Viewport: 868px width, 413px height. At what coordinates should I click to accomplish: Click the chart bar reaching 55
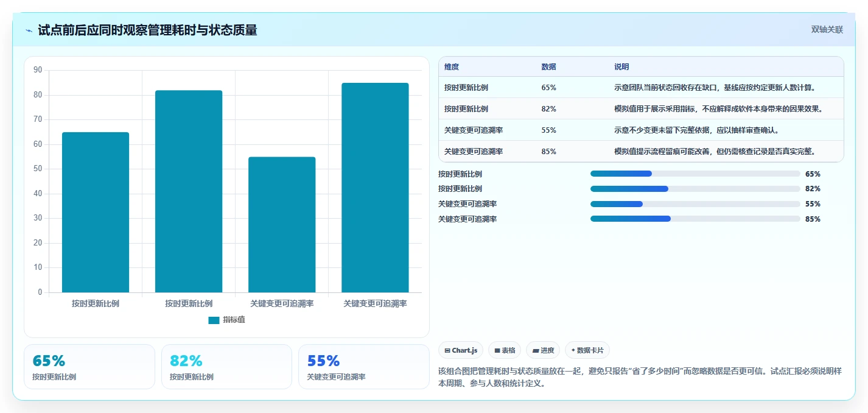(x=282, y=225)
